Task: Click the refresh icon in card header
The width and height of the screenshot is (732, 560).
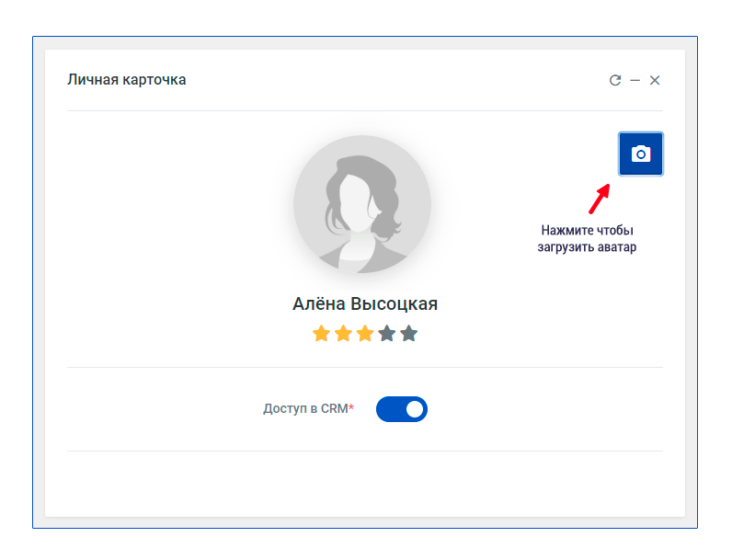Action: (615, 80)
